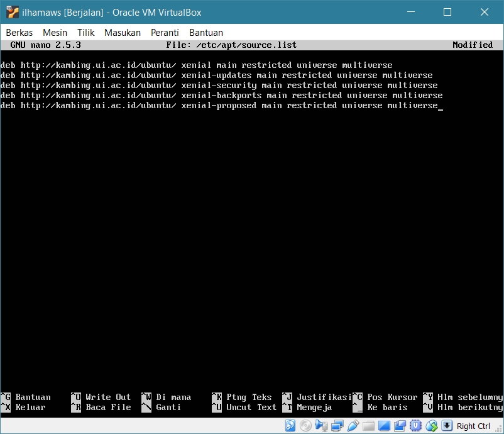
Task: Click the Right Ctrl host key label
Action: click(x=473, y=426)
